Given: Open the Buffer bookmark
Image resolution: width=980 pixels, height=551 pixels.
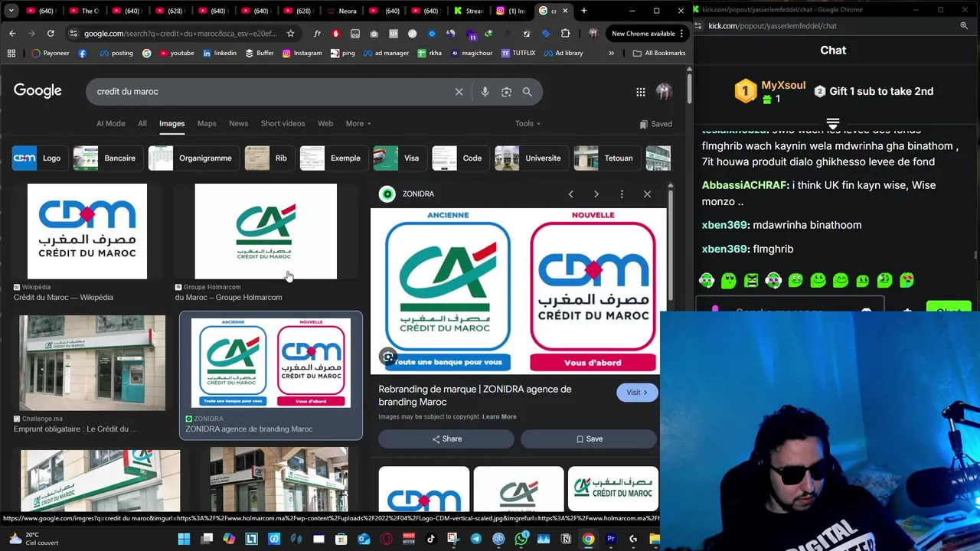Looking at the screenshot, I should click(260, 53).
